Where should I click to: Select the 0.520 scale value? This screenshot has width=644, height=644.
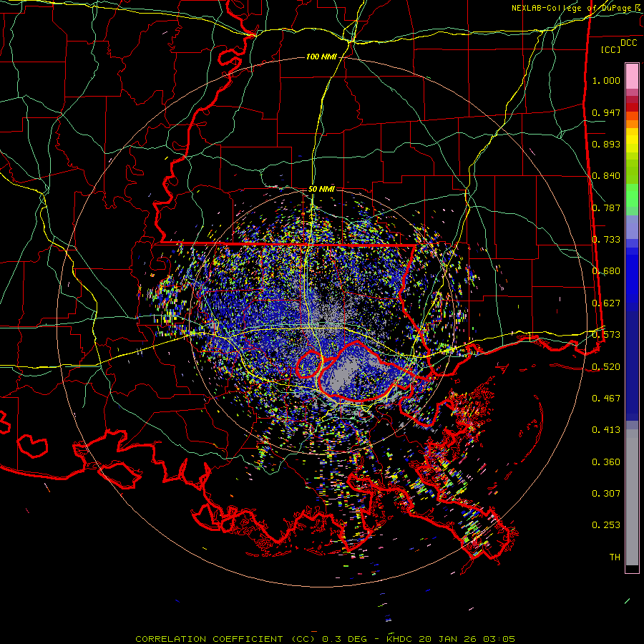[x=606, y=367]
